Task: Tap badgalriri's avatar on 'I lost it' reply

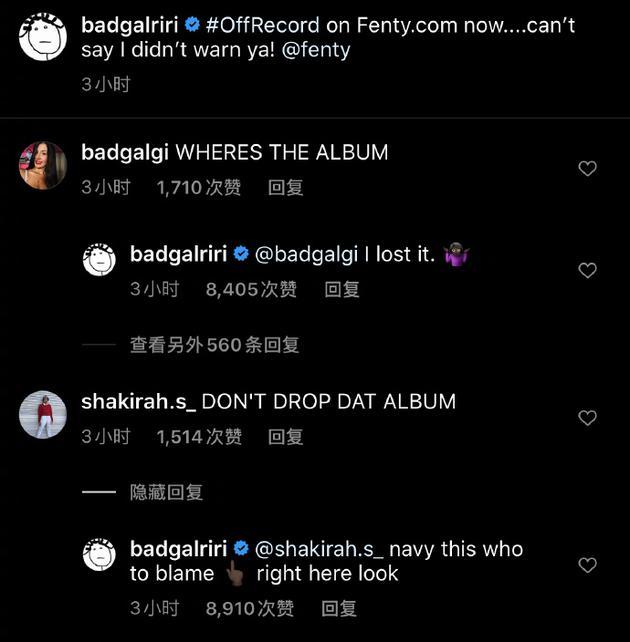Action: coord(99,261)
